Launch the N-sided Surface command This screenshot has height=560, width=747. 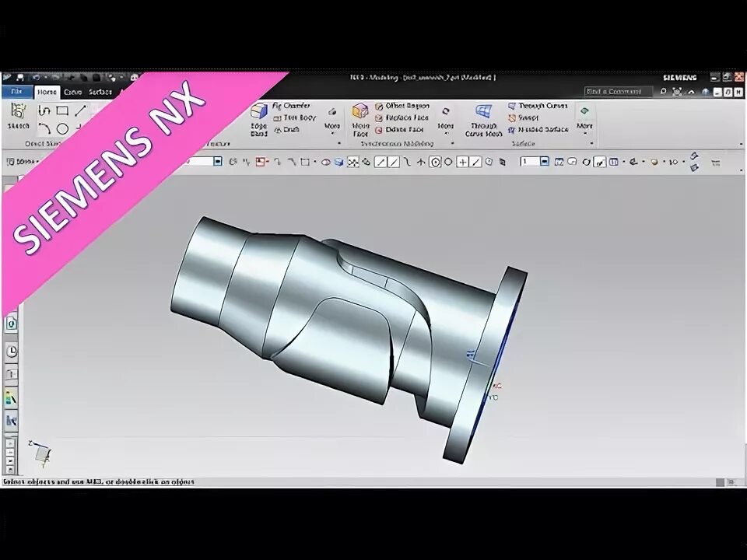coord(538,130)
